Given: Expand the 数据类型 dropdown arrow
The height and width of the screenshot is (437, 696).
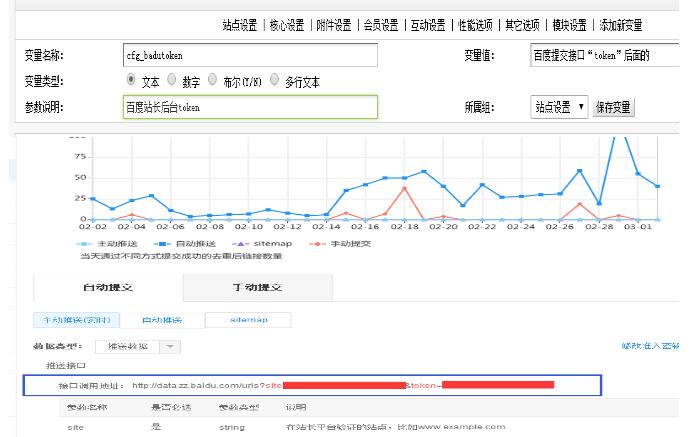Looking at the screenshot, I should coord(170,346).
